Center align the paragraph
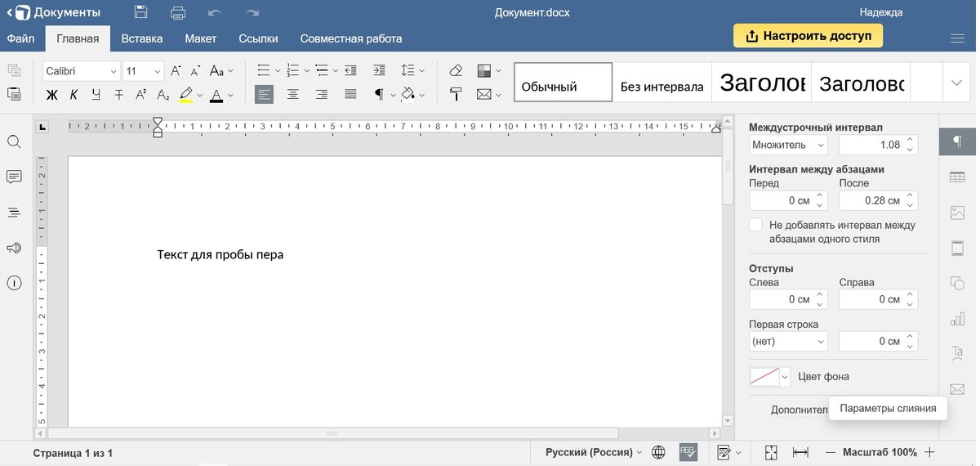The height and width of the screenshot is (466, 980). pos(292,95)
